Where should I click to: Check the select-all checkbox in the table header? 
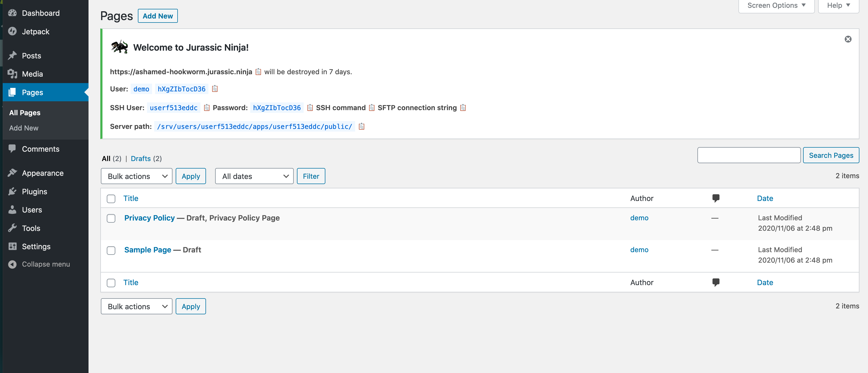111,199
